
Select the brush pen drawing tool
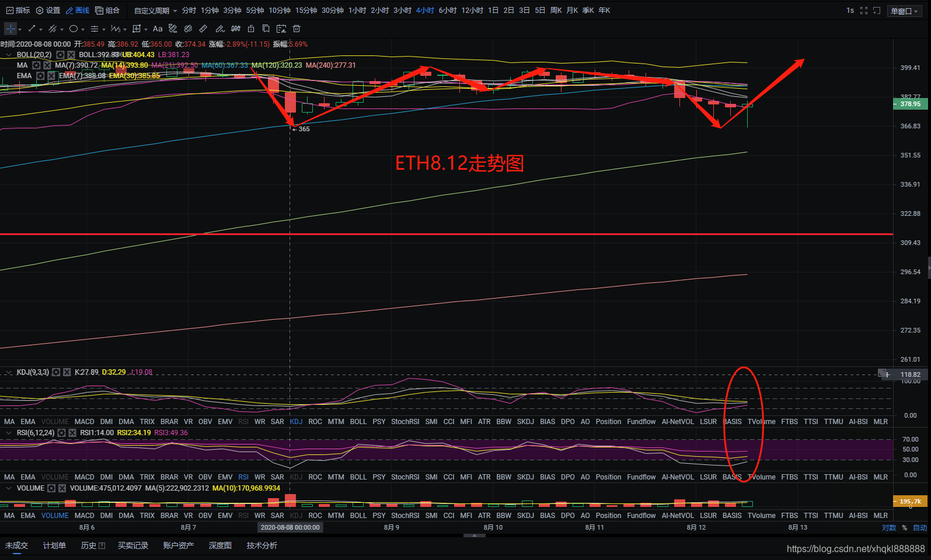220,29
